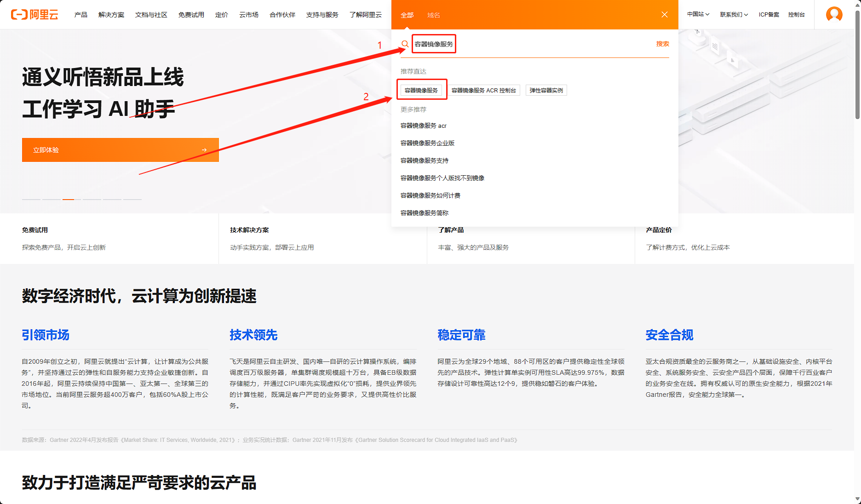Image resolution: width=861 pixels, height=504 pixels.
Task: Open the 了解阿里云 navigation menu
Action: [x=366, y=15]
